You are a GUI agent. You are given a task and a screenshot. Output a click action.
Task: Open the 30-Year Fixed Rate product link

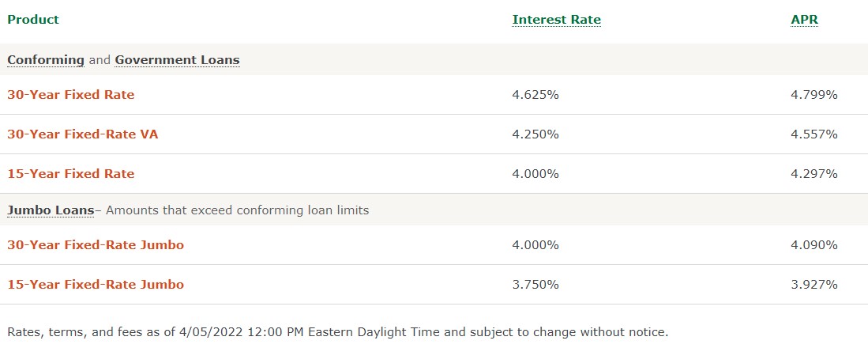[71, 95]
